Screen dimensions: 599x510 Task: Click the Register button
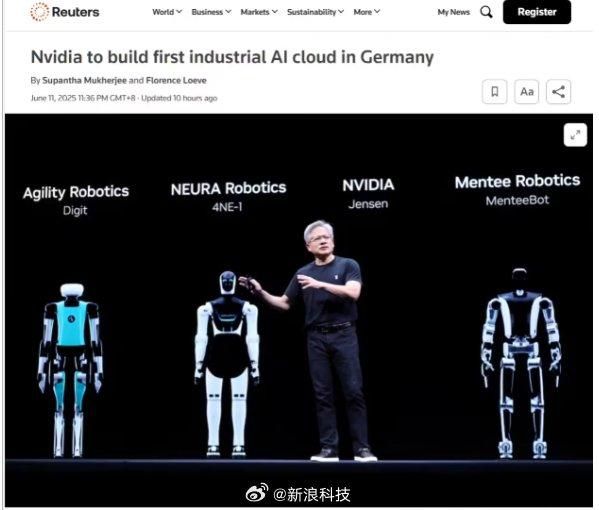[x=537, y=12]
